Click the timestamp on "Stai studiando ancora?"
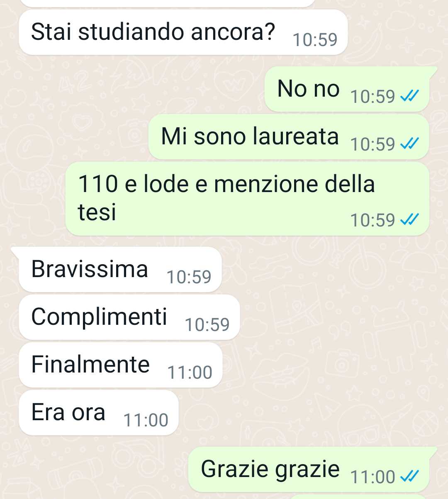The height and width of the screenshot is (499, 448). pos(315,40)
